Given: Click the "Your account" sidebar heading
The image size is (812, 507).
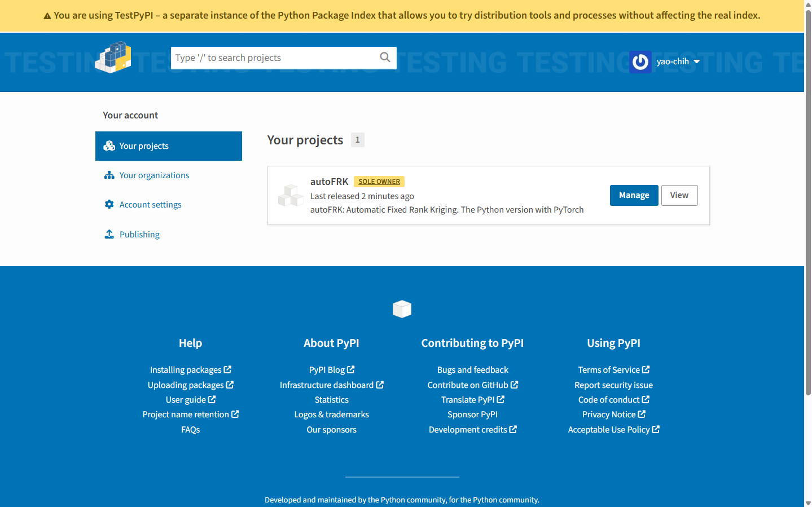Looking at the screenshot, I should [130, 115].
